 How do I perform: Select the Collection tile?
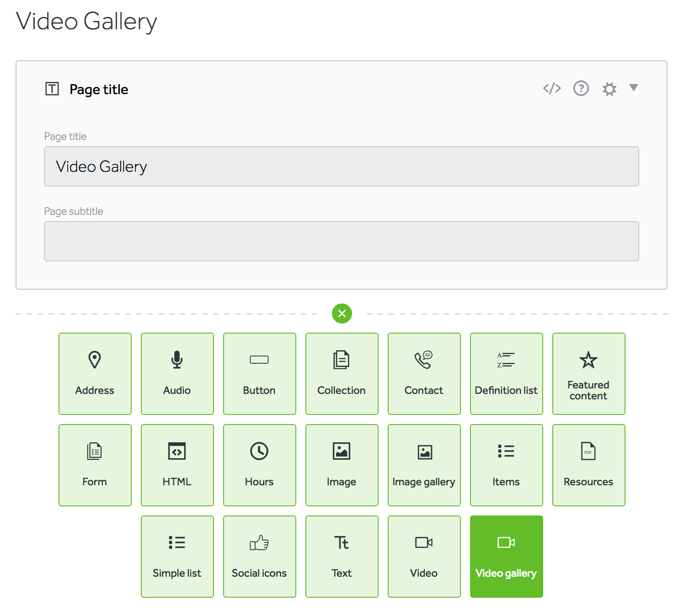coord(342,374)
